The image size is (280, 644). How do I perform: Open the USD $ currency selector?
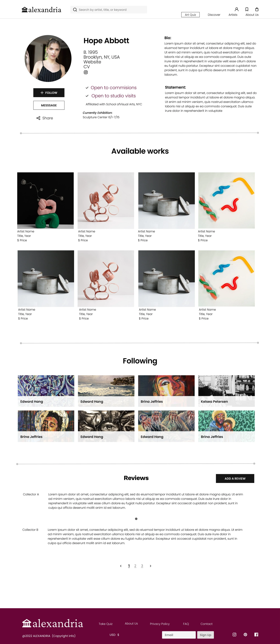[x=114, y=635]
